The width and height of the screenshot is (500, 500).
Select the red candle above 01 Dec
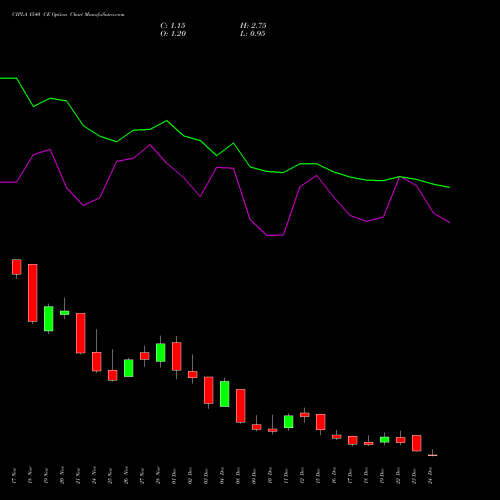click(177, 356)
